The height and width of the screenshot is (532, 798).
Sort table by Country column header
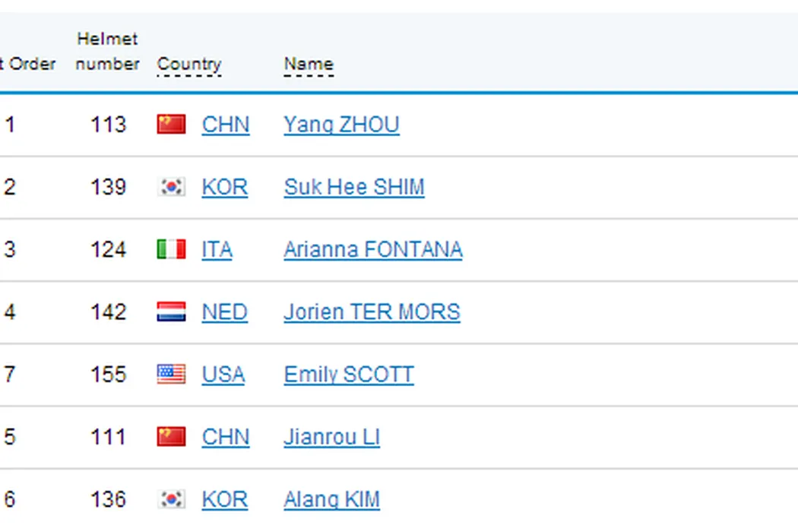188,65
